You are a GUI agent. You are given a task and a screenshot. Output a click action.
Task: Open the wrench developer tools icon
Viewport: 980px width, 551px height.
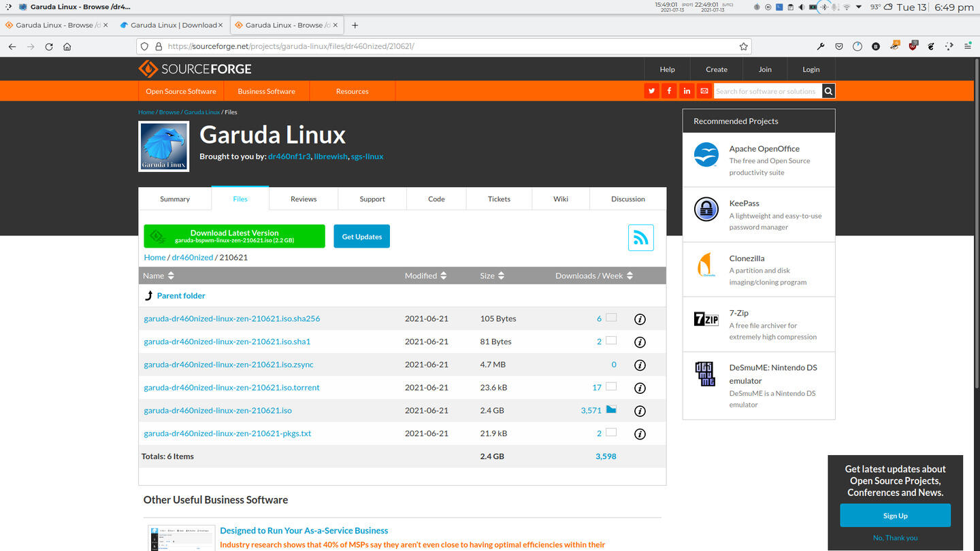tap(821, 47)
